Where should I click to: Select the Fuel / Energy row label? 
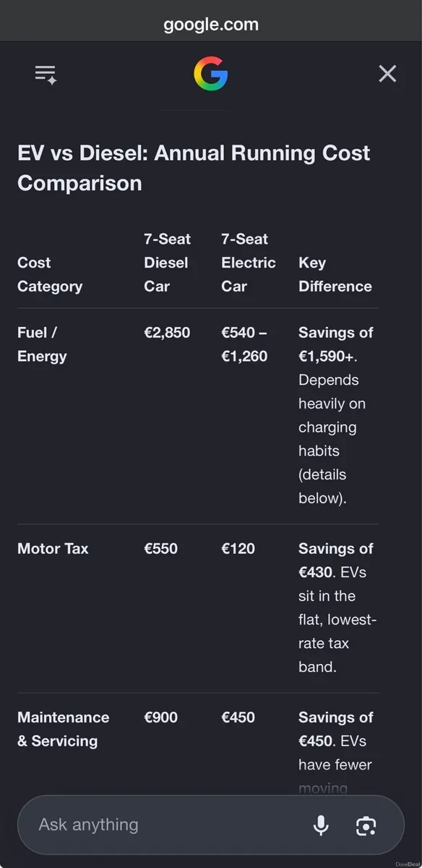point(42,344)
